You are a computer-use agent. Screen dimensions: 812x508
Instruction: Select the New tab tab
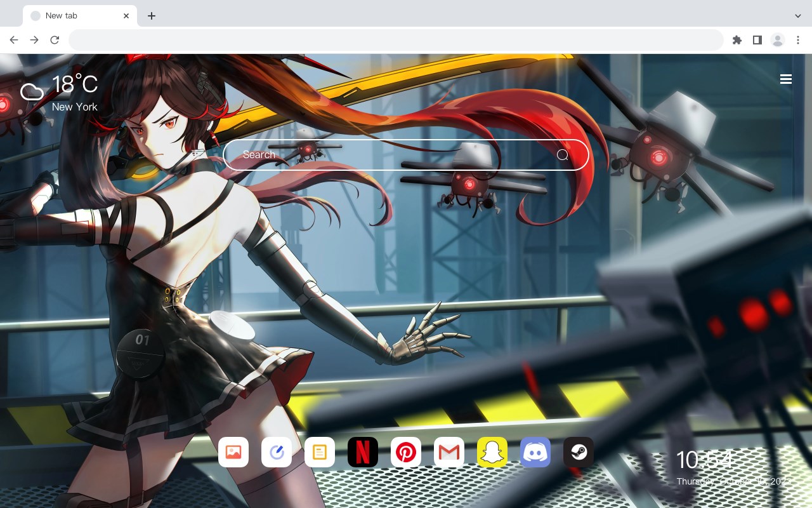tap(80, 16)
